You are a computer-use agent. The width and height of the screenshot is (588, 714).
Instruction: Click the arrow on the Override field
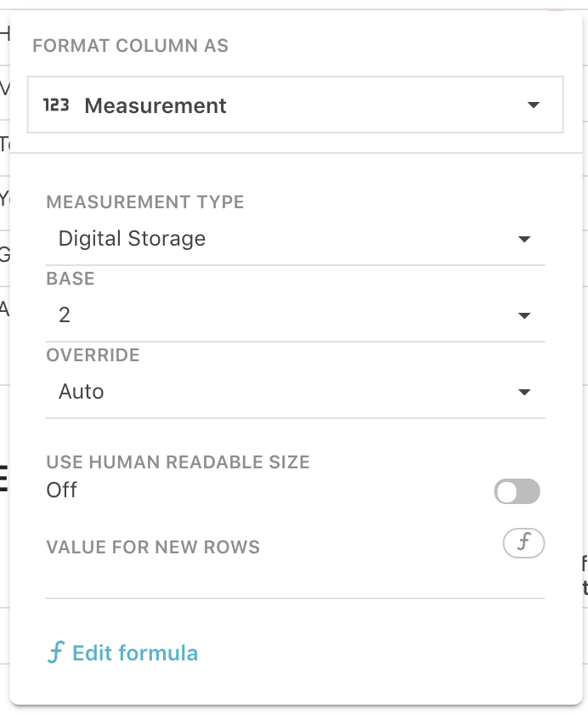coord(524,393)
